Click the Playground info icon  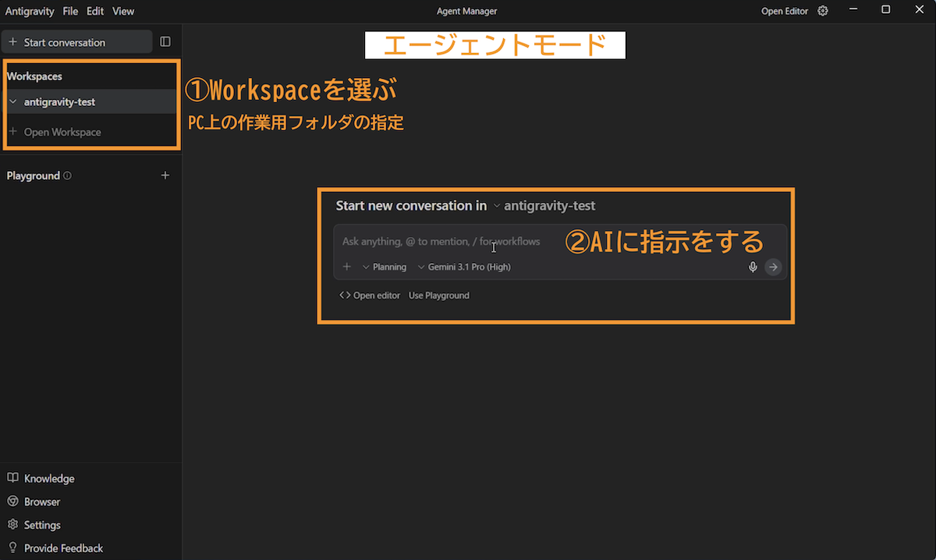pos(68,176)
